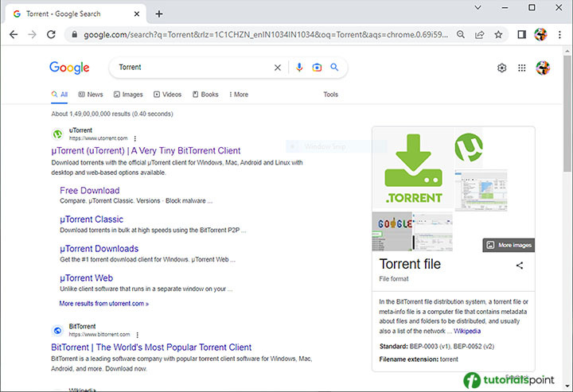
Task: Open search Tools options
Action: coord(331,95)
